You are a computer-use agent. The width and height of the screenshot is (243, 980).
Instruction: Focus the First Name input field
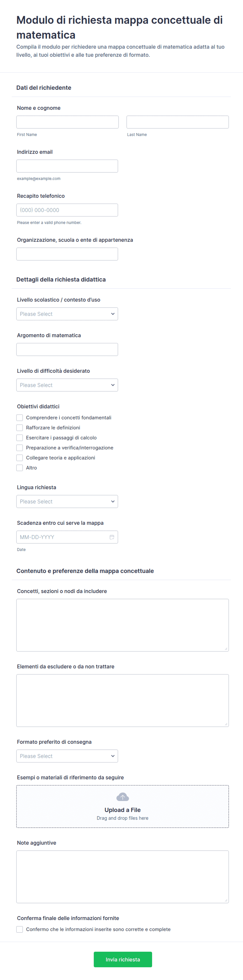[x=67, y=122]
